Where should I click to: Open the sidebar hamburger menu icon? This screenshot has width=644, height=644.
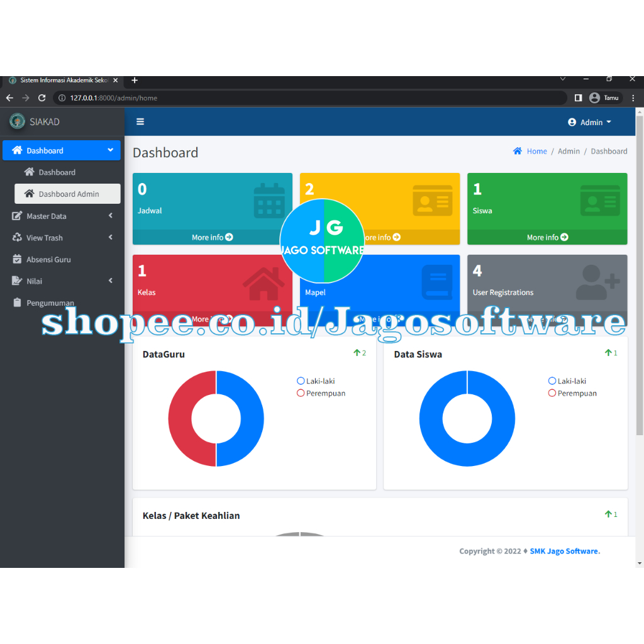[140, 121]
